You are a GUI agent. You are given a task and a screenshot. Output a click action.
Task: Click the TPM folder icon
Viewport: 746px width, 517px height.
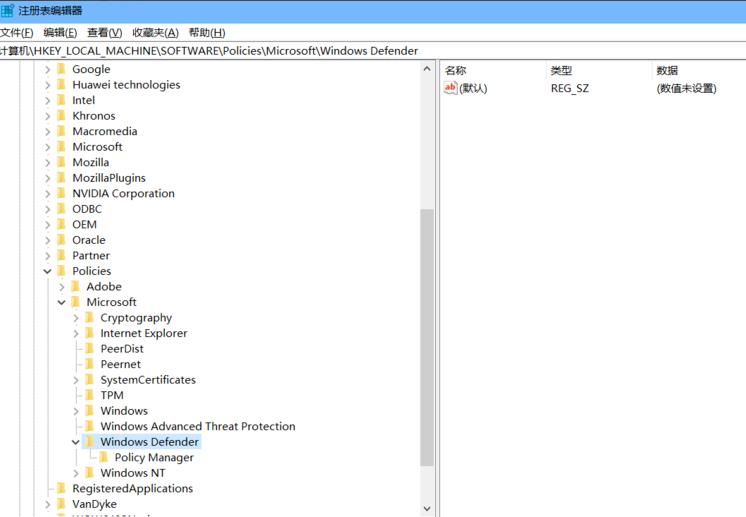[89, 395]
